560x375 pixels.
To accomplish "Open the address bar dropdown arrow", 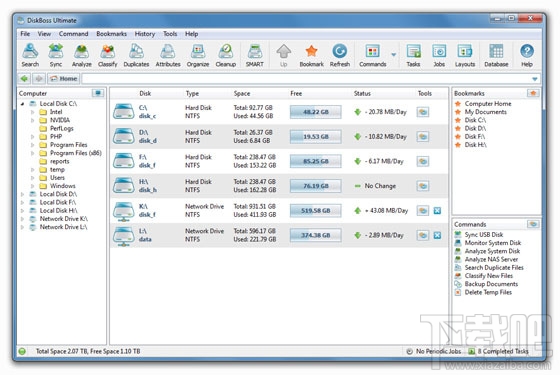I will (535, 79).
